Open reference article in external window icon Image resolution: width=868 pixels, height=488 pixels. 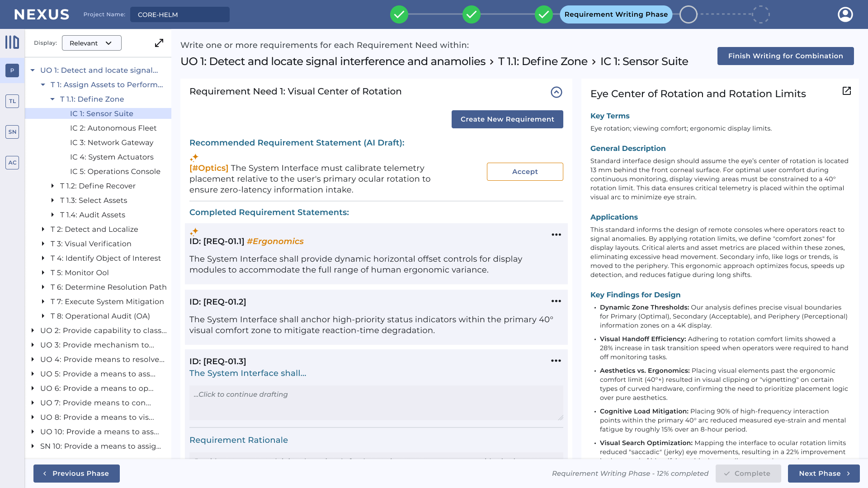(x=847, y=91)
